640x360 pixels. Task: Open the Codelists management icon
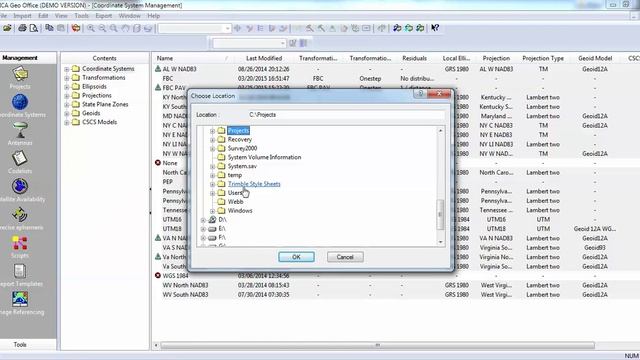point(20,158)
